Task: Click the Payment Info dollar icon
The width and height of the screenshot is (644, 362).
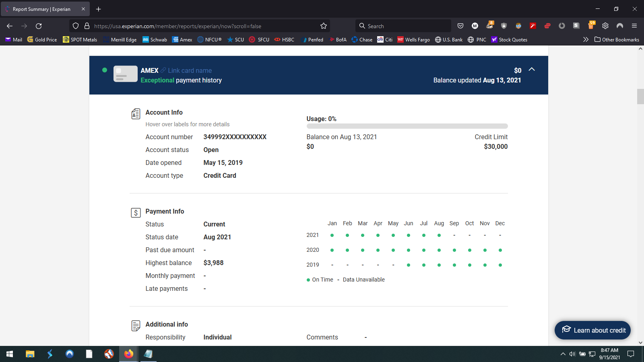Action: pyautogui.click(x=136, y=213)
